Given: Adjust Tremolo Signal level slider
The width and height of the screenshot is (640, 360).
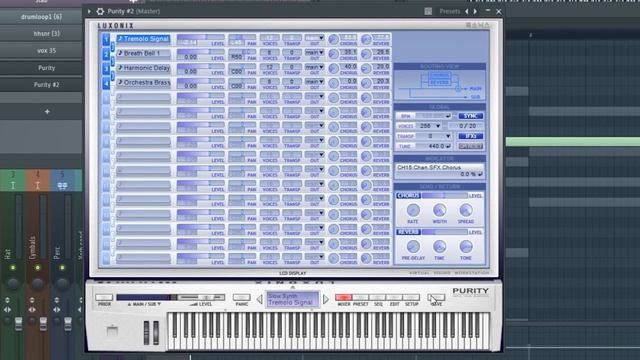Looking at the screenshot, I should pyautogui.click(x=200, y=37).
